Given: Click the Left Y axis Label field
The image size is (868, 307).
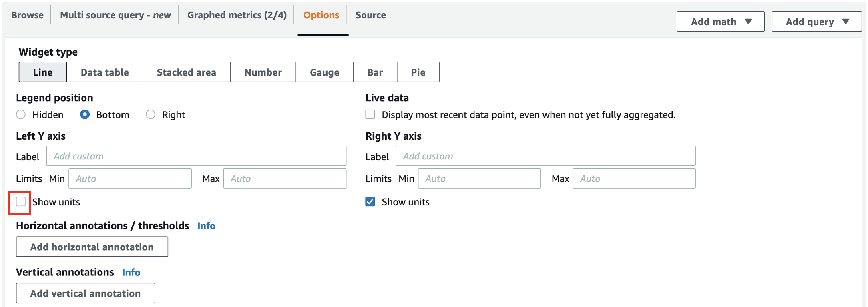Looking at the screenshot, I should pos(196,156).
